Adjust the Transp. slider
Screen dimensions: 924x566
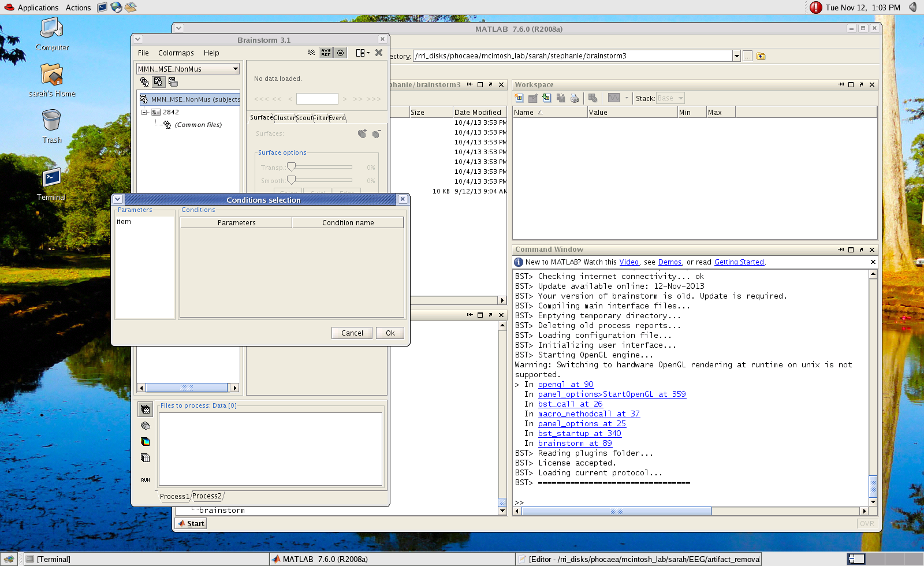[x=291, y=167]
